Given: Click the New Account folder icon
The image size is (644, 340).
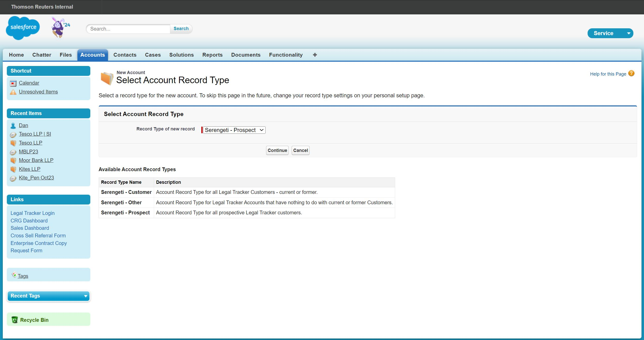Looking at the screenshot, I should pos(107,78).
